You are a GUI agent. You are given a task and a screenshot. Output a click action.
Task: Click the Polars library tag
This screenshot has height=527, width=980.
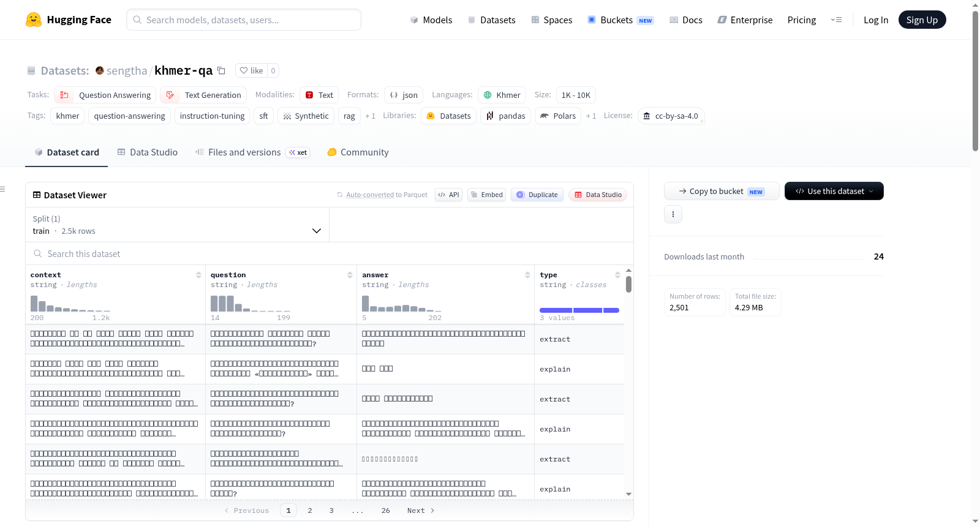click(x=558, y=116)
